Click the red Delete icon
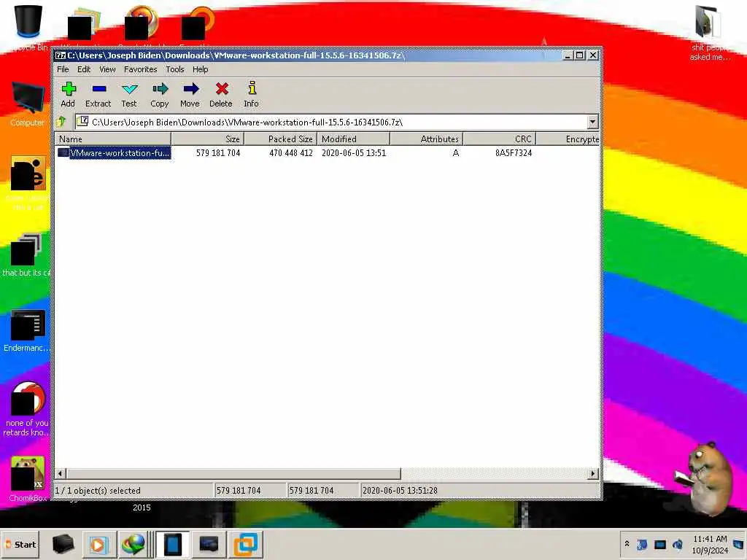Screen dimensions: 747x560 [222, 88]
